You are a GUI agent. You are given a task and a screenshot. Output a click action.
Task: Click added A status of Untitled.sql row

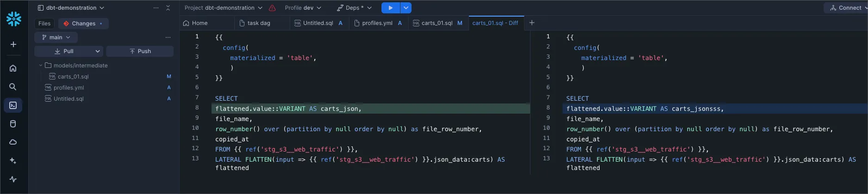click(169, 98)
